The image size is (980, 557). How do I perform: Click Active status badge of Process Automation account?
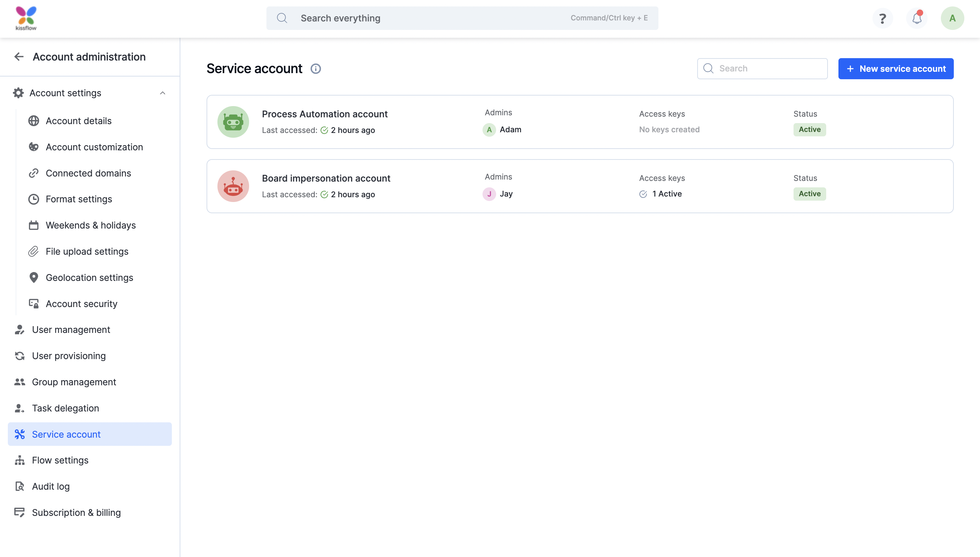coord(810,130)
